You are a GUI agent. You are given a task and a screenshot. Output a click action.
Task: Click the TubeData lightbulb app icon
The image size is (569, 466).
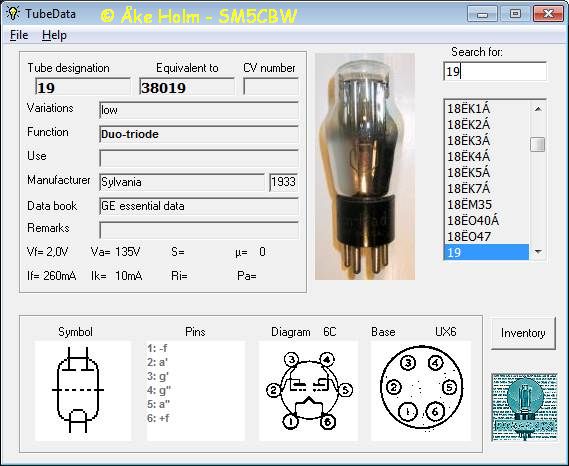tap(12, 13)
